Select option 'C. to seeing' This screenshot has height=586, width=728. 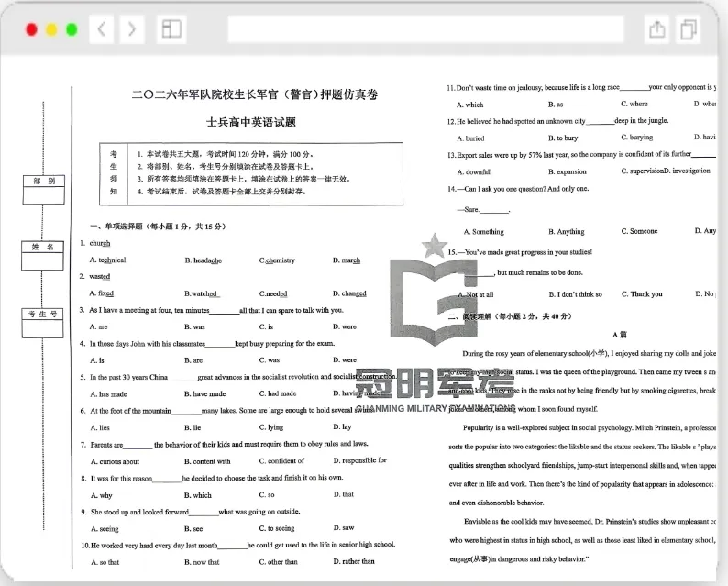click(277, 528)
